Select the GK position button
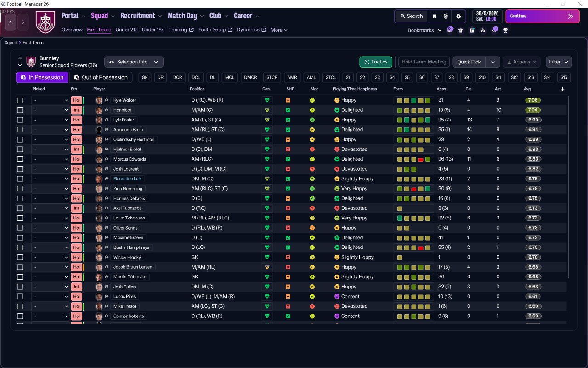 pos(145,77)
